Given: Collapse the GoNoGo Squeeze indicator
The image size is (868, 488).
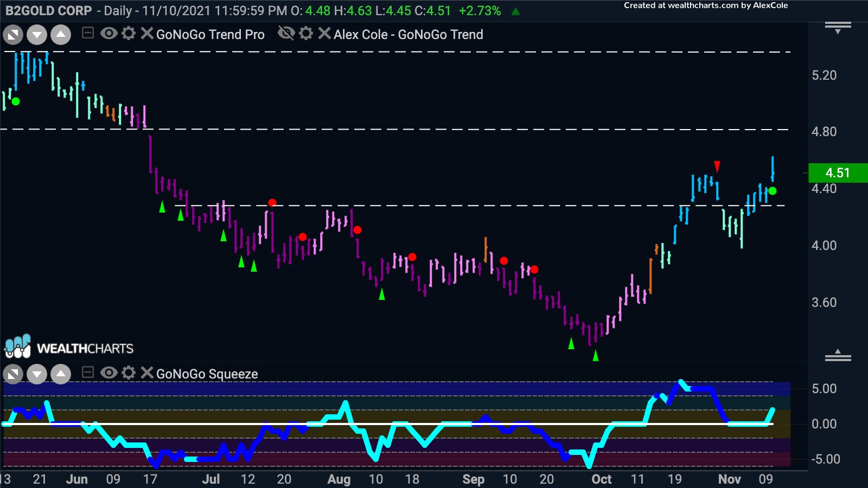Looking at the screenshot, I should 88,373.
